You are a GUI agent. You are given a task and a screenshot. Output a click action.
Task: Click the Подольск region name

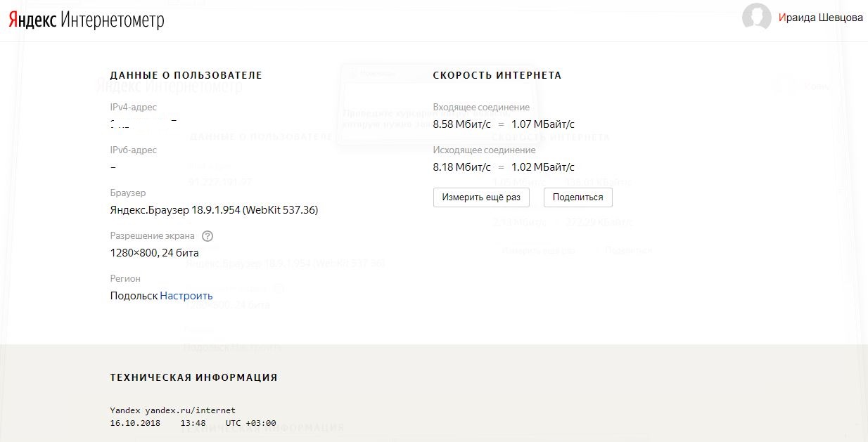[134, 296]
